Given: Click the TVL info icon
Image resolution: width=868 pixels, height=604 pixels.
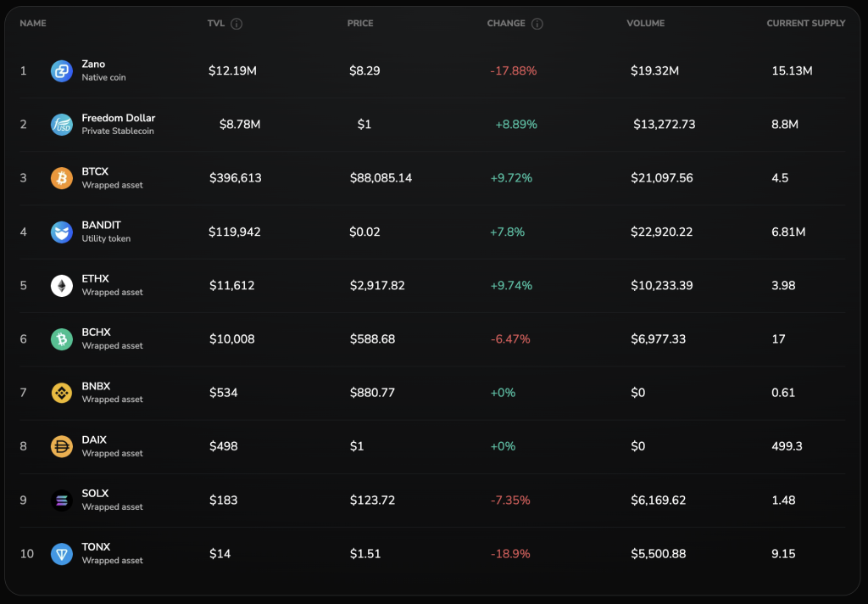Looking at the screenshot, I should click(236, 24).
